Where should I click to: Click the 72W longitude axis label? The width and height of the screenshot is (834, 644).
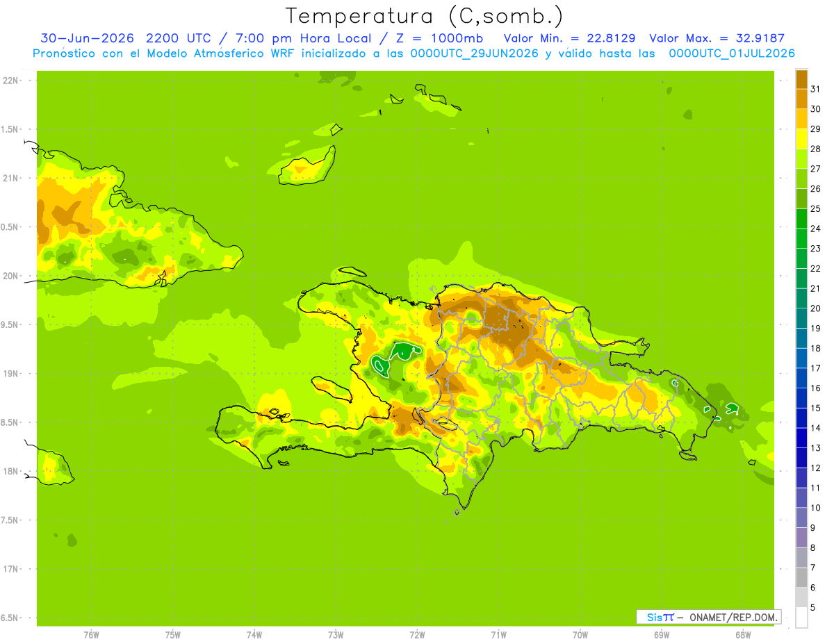tap(417, 635)
